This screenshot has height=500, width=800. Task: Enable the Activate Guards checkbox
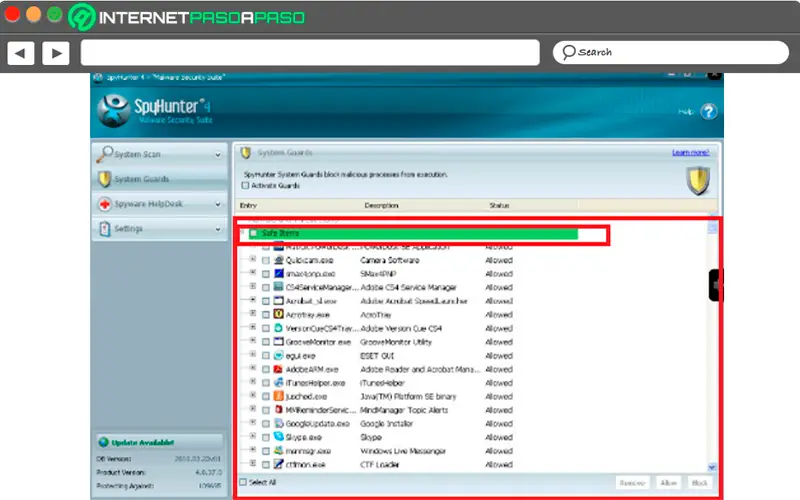point(245,186)
